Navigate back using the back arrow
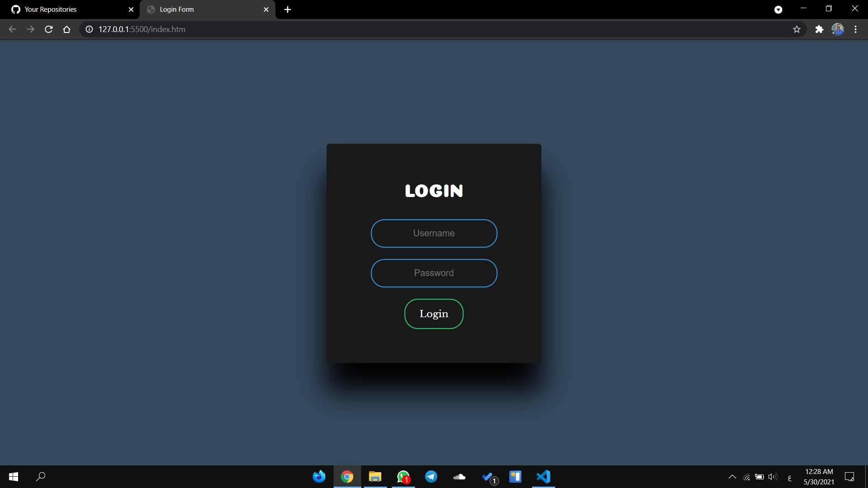The image size is (868, 488). (12, 29)
